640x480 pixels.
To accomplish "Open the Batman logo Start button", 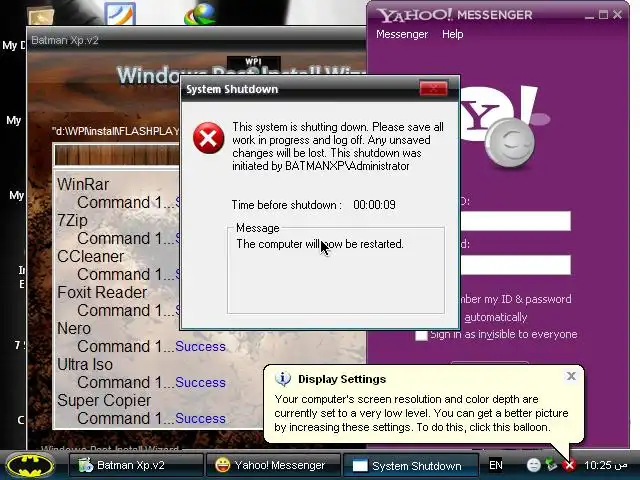I will pos(30,466).
